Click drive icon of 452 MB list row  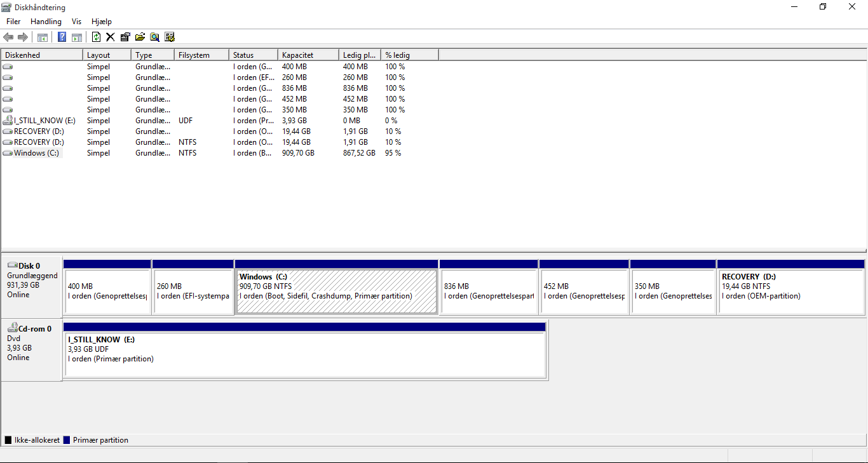(8, 99)
